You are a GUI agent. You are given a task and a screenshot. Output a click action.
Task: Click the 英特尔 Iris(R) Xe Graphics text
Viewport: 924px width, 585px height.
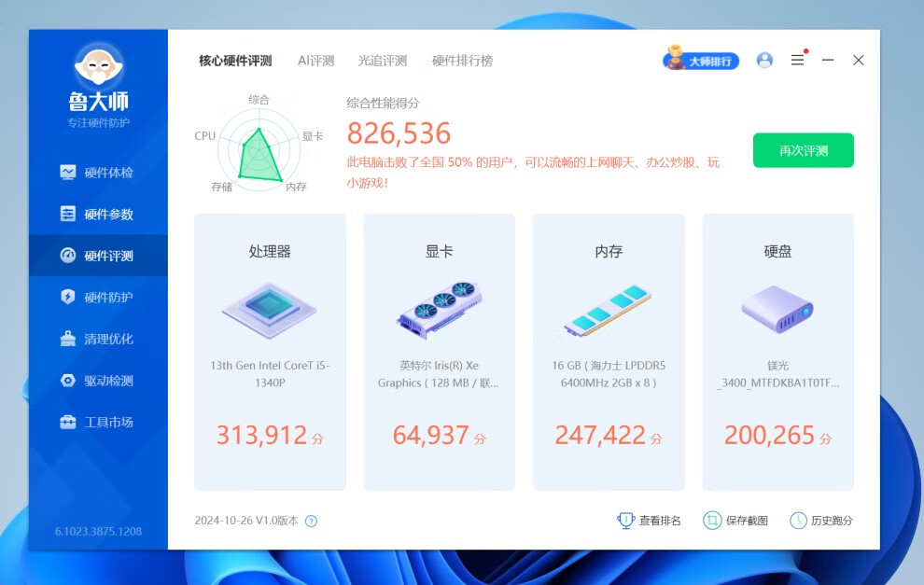point(439,374)
